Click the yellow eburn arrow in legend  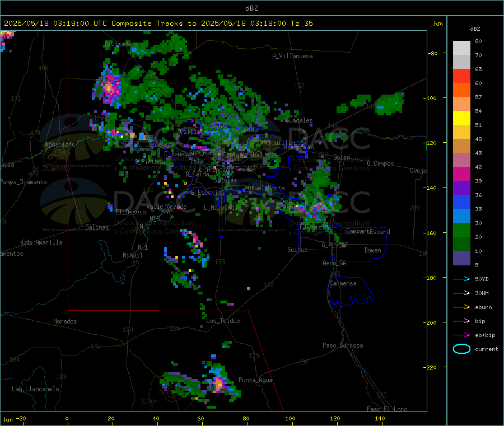pos(461,307)
